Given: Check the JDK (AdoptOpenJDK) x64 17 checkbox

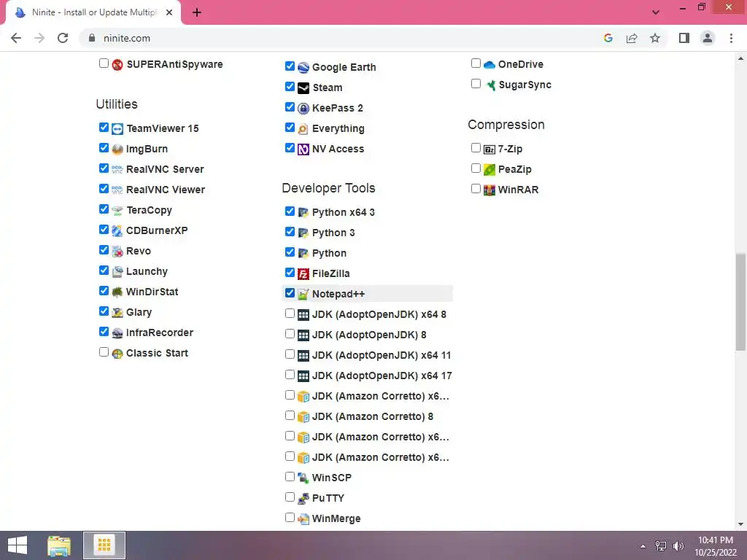Looking at the screenshot, I should pos(290,375).
